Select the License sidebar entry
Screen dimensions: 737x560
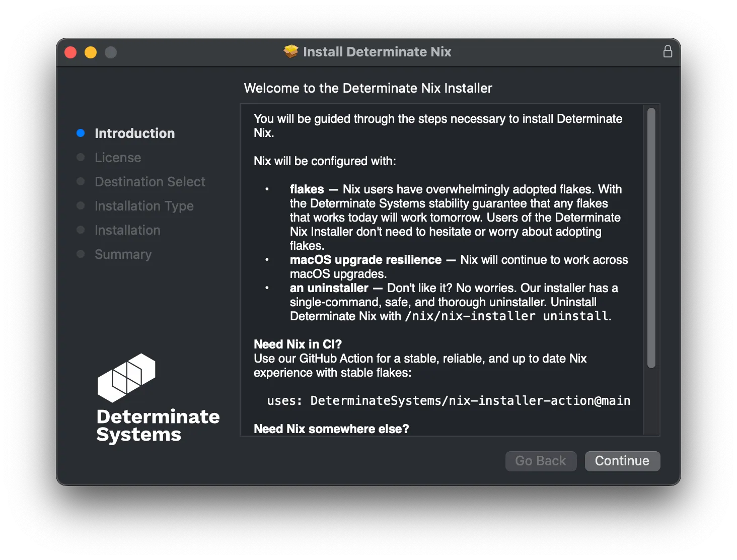pos(117,157)
